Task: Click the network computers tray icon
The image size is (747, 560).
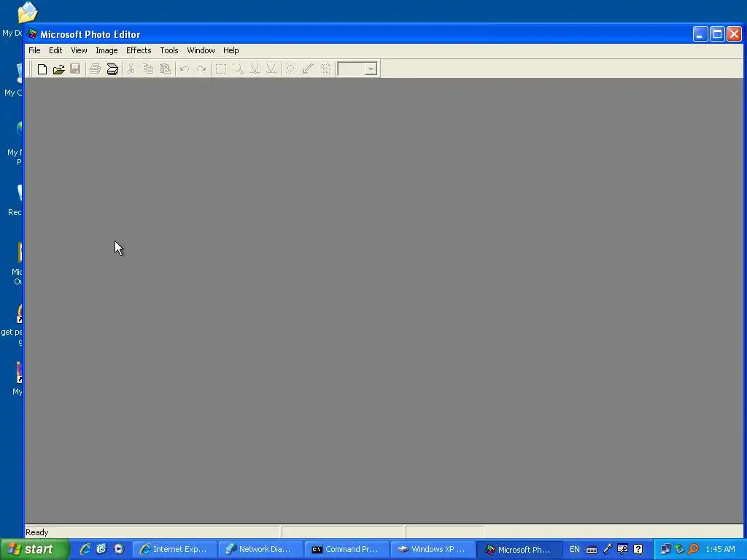Action: tap(665, 550)
